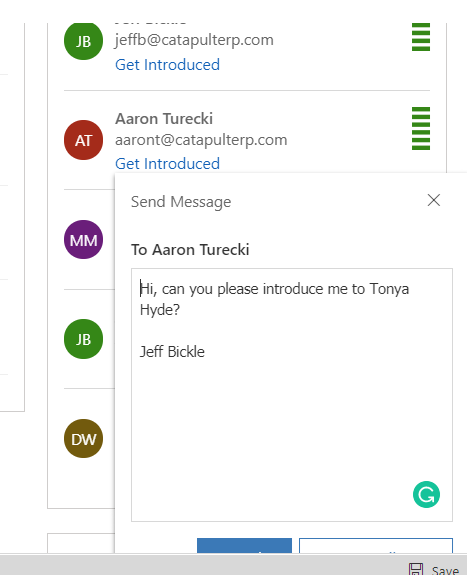Click Get Introduced under aaront@catapulterp.com
Screen dimensions: 467x575
(167, 164)
